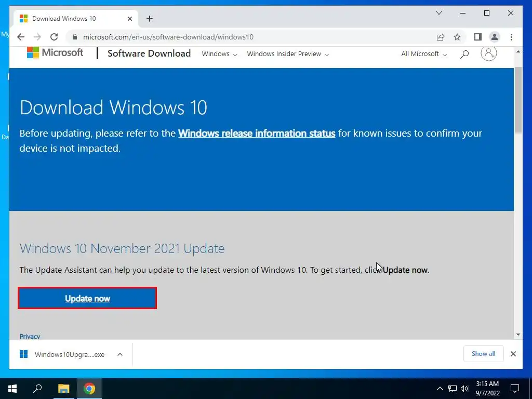The image size is (532, 399).
Task: Click the browser forward arrow
Action: (37, 37)
